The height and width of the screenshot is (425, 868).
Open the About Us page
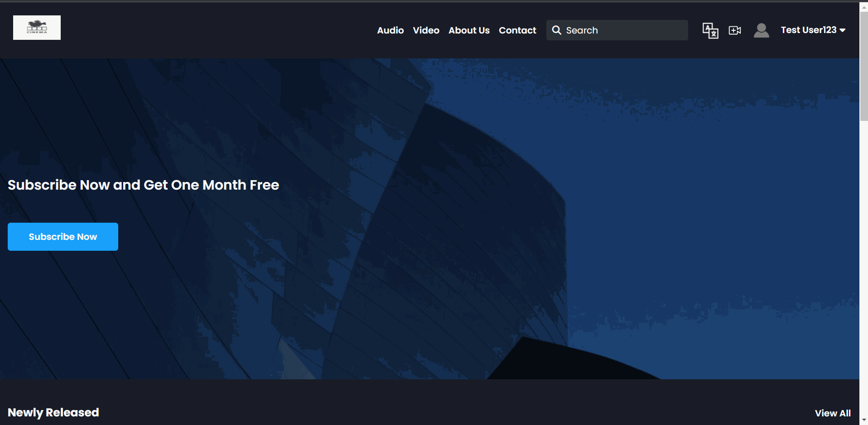tap(469, 30)
